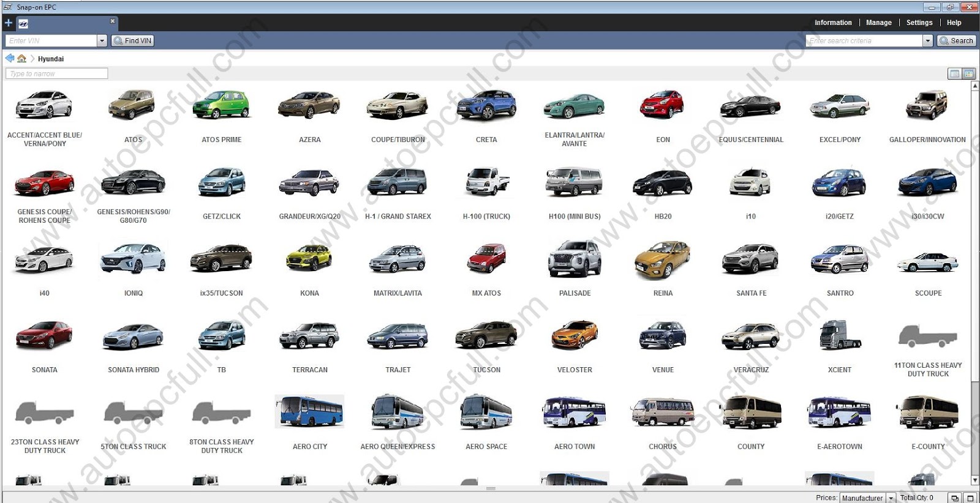The height and width of the screenshot is (503, 980).
Task: Select the SONATA model
Action: tap(45, 346)
